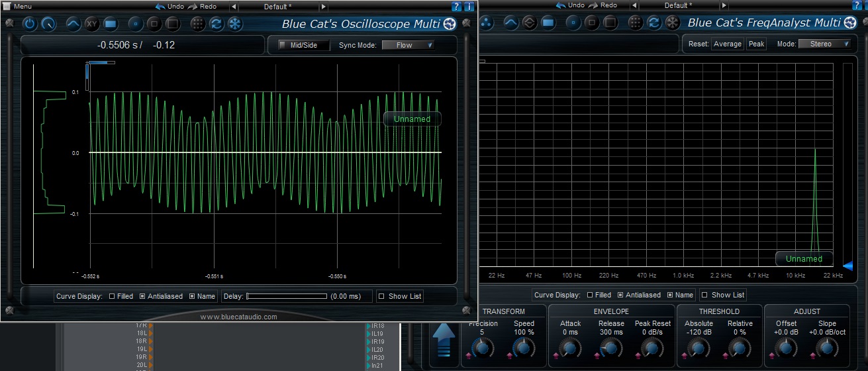Open the Sync Mode Flow dropdown
The height and width of the screenshot is (371, 868).
409,45
